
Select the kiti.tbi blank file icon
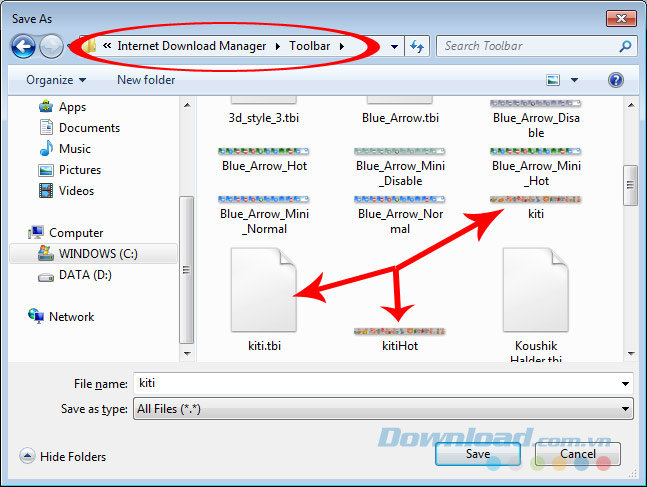pyautogui.click(x=264, y=290)
